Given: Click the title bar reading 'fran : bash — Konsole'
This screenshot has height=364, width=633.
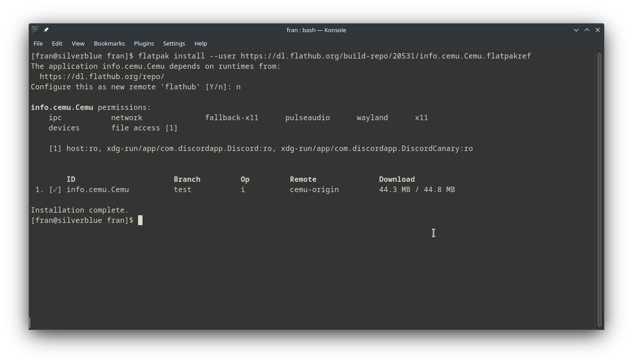Looking at the screenshot, I should click(x=317, y=30).
